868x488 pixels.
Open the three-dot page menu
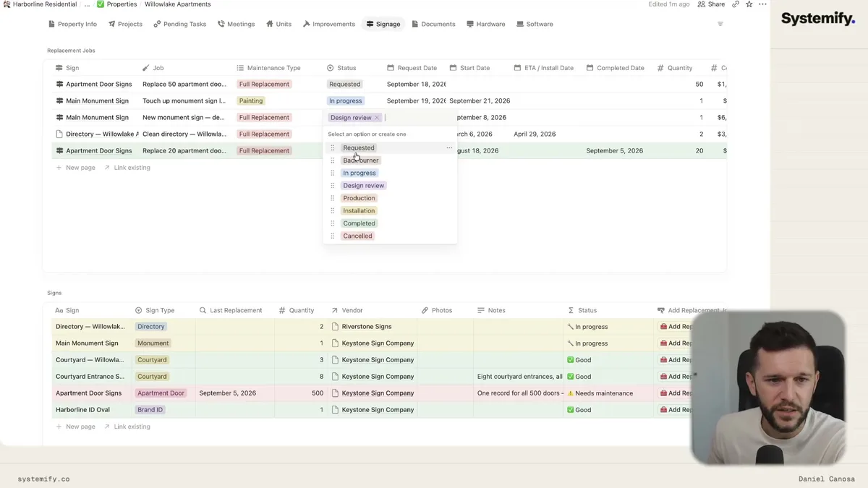[x=762, y=4]
